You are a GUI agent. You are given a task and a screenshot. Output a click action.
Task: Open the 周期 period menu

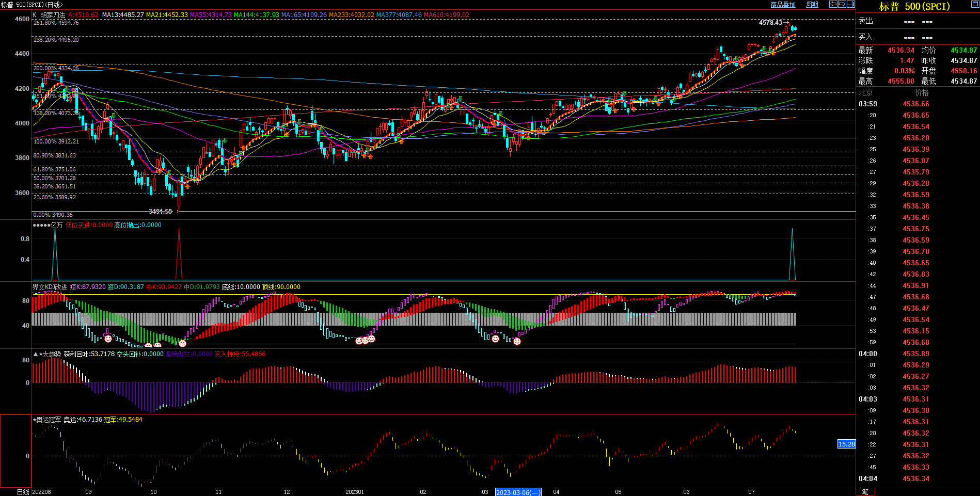812,5
